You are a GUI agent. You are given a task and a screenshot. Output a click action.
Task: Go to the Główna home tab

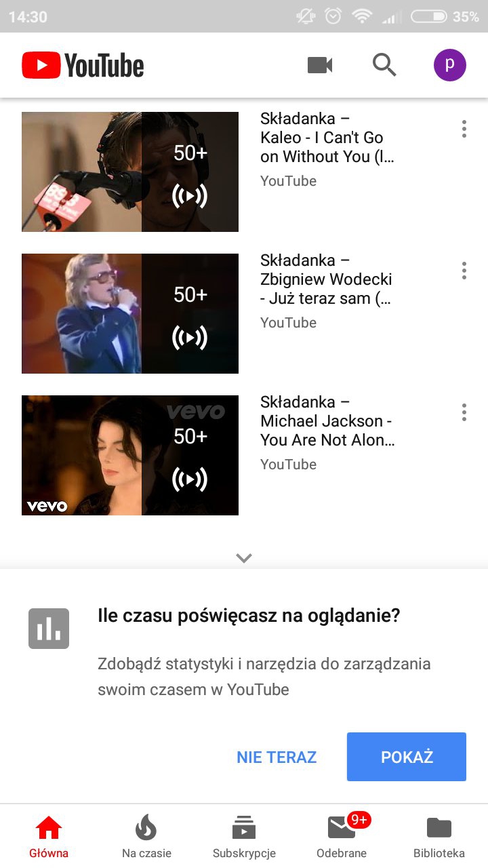(x=49, y=836)
